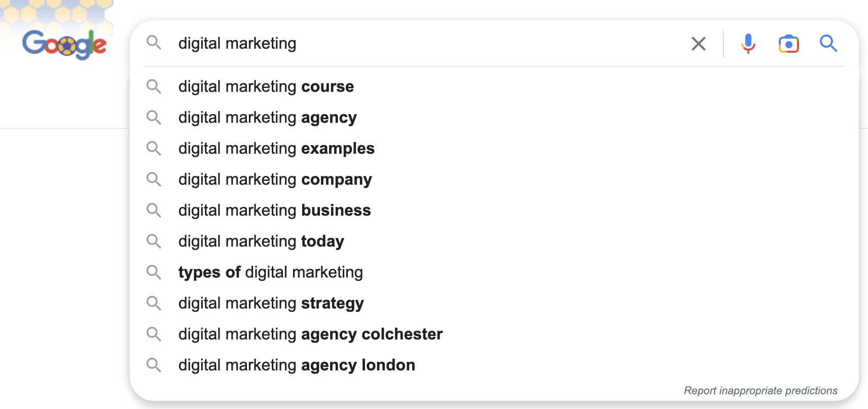868x409 pixels.
Task: Clear the search box text
Action: (x=698, y=44)
